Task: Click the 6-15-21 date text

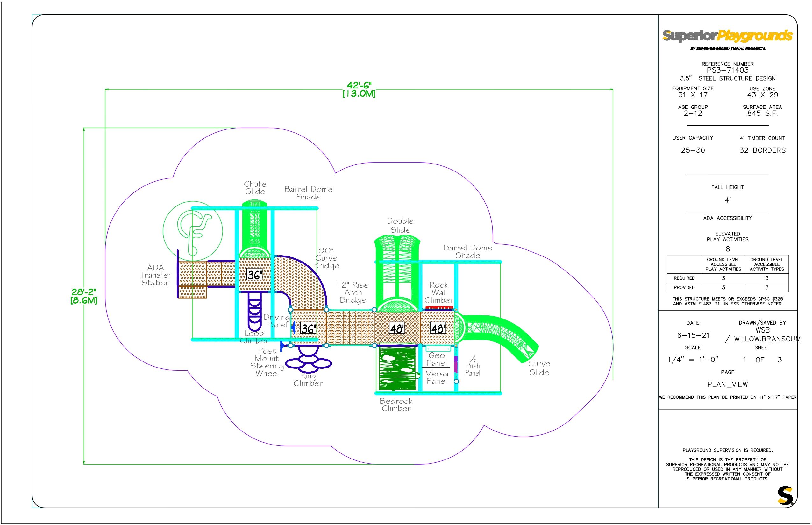Action: tap(693, 335)
